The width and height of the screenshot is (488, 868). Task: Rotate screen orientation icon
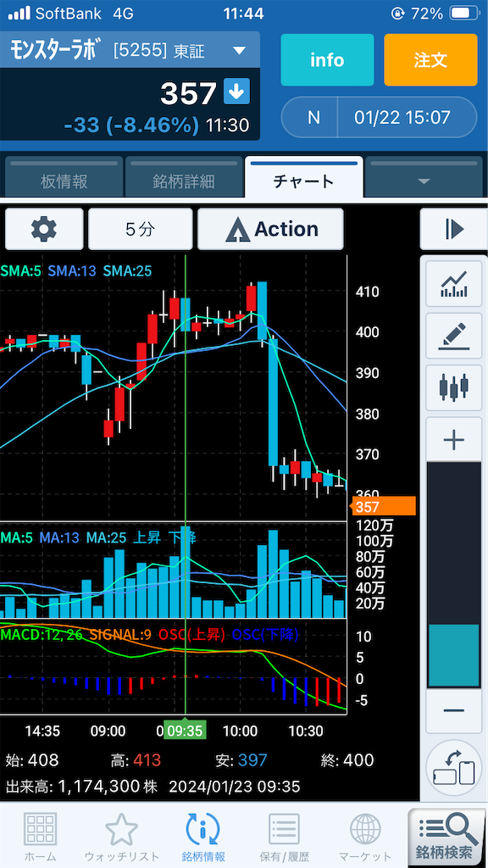click(454, 768)
